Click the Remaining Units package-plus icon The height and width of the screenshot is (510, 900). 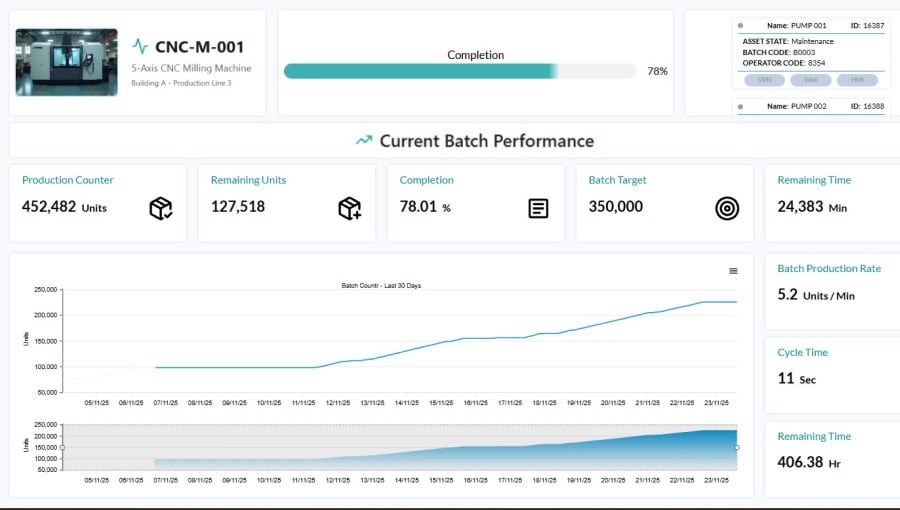point(349,208)
